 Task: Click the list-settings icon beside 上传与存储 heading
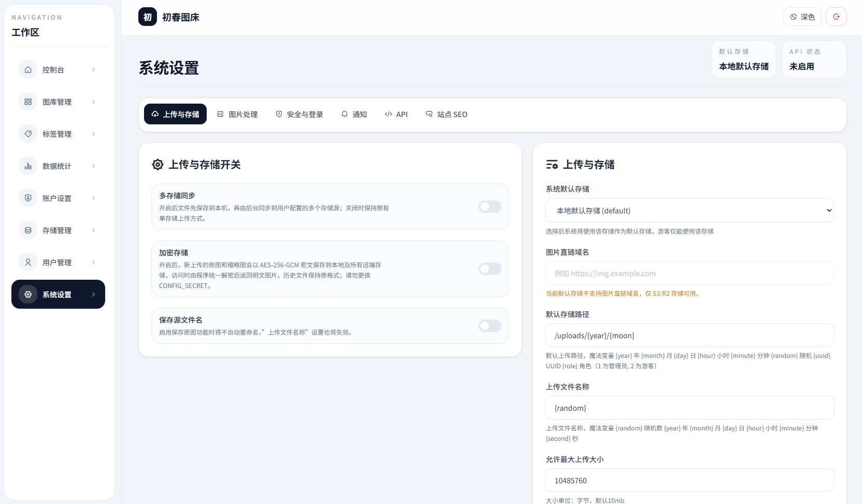pos(552,165)
